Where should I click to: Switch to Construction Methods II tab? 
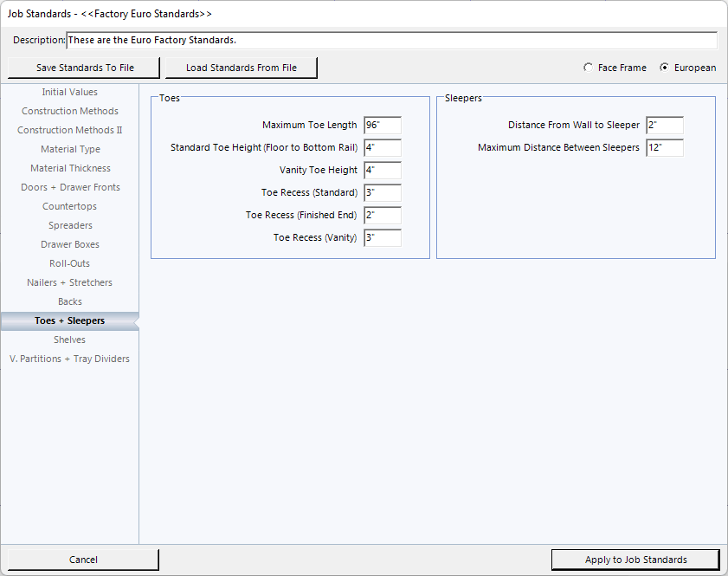[x=69, y=130]
